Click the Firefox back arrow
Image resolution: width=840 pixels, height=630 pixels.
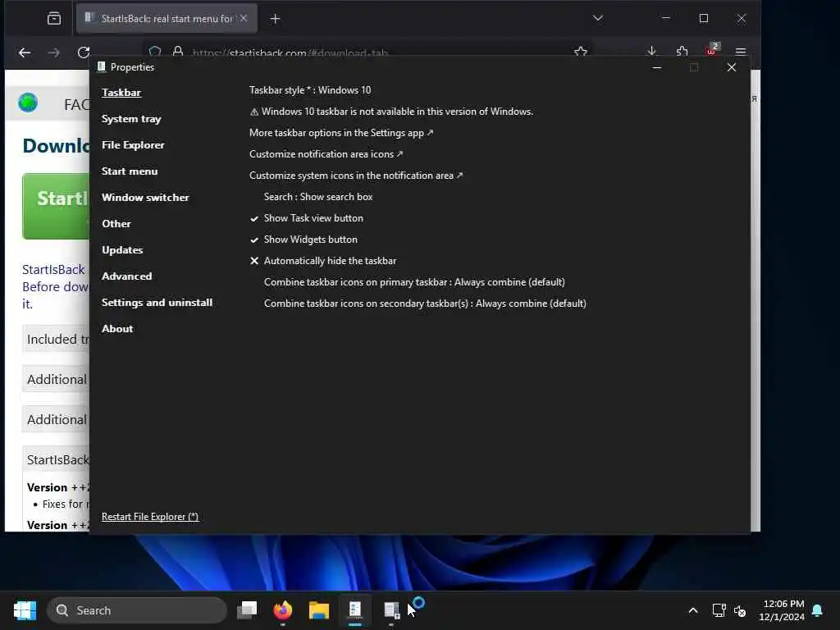click(25, 52)
